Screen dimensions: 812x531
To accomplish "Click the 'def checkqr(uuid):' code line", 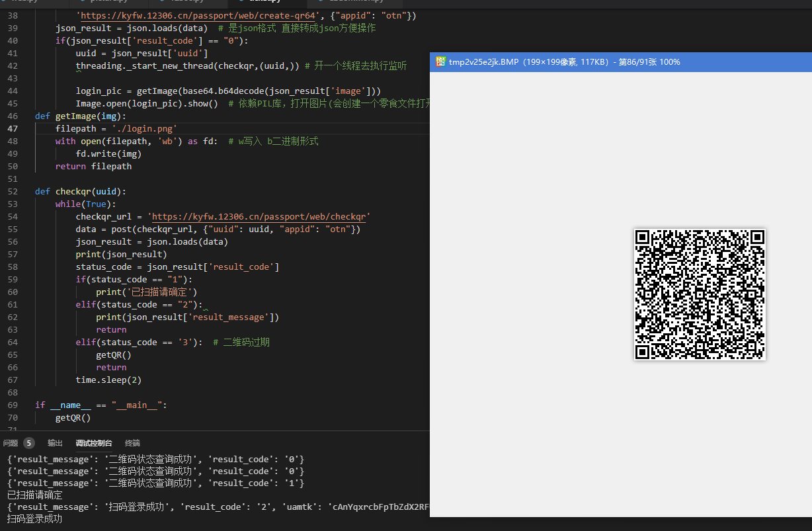I will tap(81, 192).
